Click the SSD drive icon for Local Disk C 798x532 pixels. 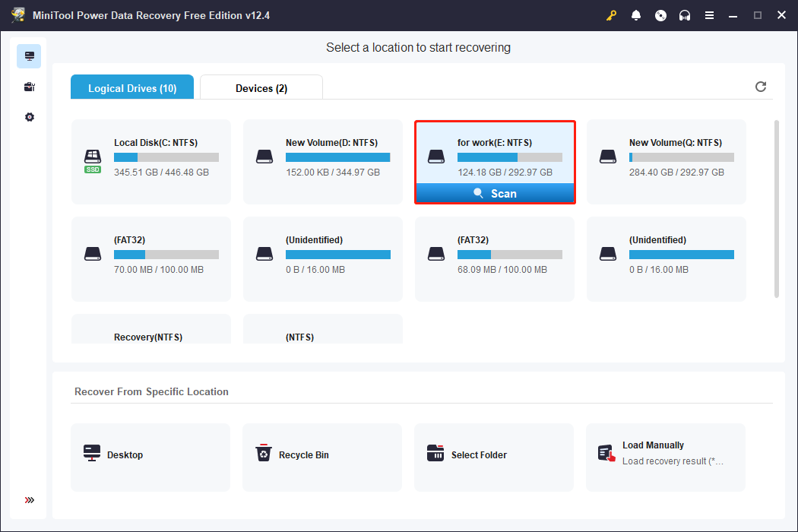click(93, 161)
